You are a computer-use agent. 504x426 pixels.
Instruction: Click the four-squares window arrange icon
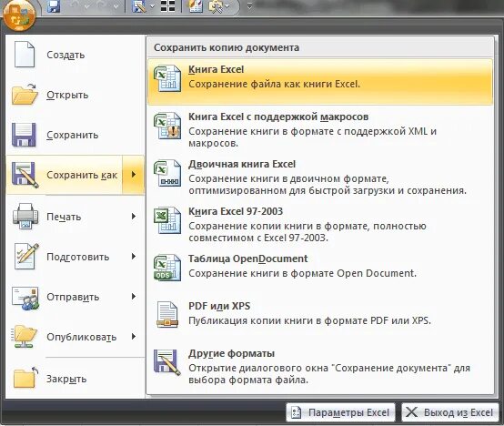(x=167, y=6)
